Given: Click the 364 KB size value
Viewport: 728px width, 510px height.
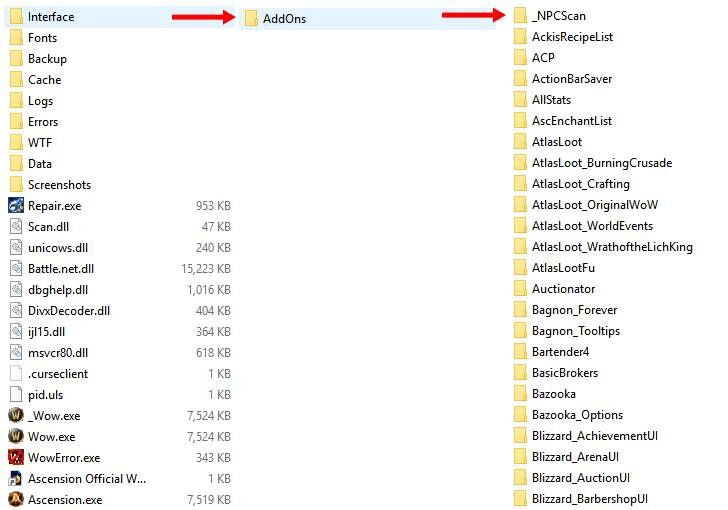Looking at the screenshot, I should click(x=213, y=332).
